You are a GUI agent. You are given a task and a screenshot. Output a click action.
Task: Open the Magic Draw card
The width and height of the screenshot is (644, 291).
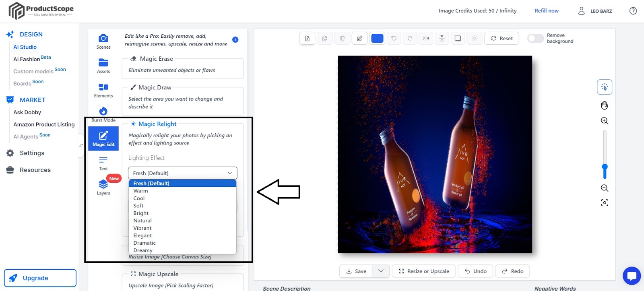point(183,101)
